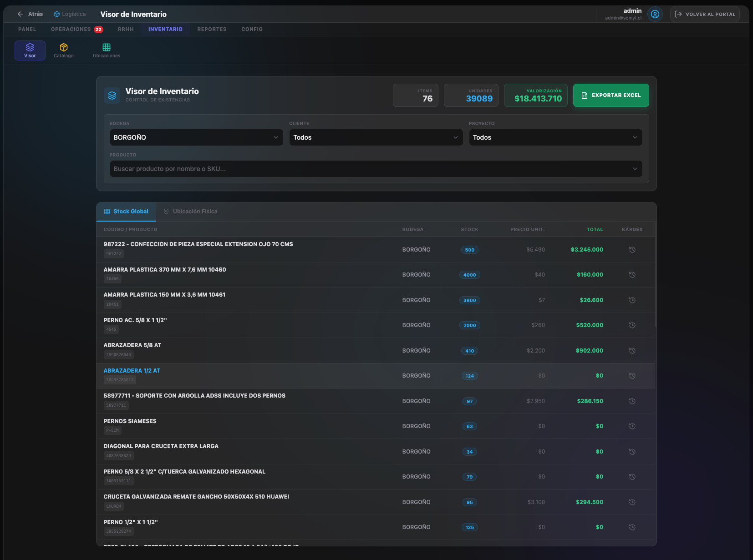The width and height of the screenshot is (753, 560).
Task: Open kárdex history for PERNO 1/2" X 1 1/2"
Action: point(632,527)
